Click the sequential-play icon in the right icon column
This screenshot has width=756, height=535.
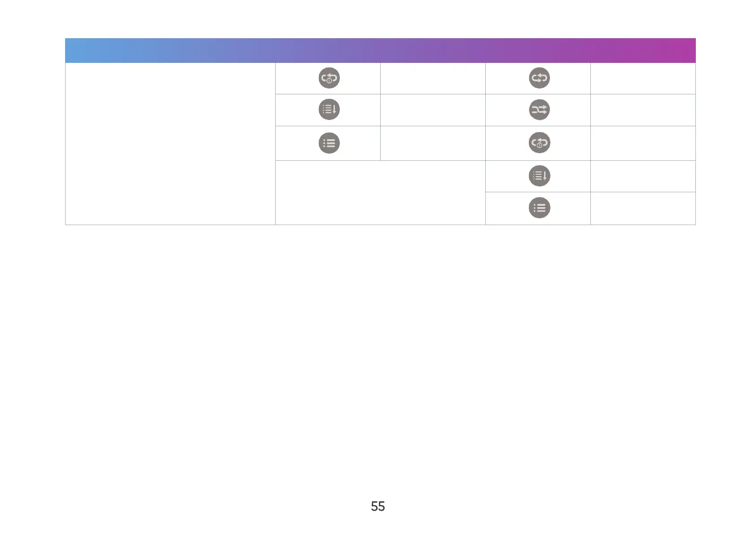coord(539,176)
